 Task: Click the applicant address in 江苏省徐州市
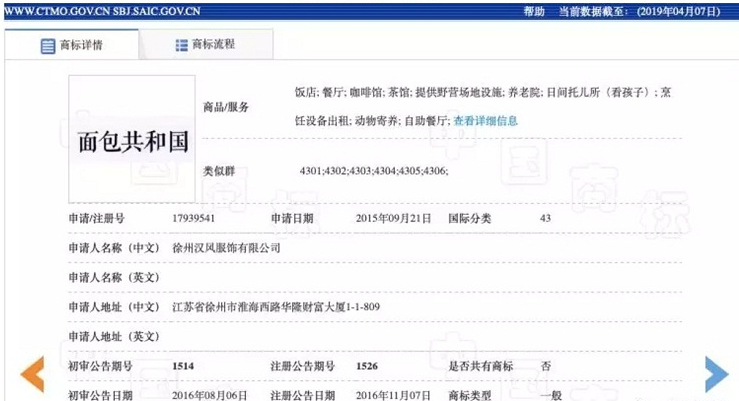click(x=275, y=306)
